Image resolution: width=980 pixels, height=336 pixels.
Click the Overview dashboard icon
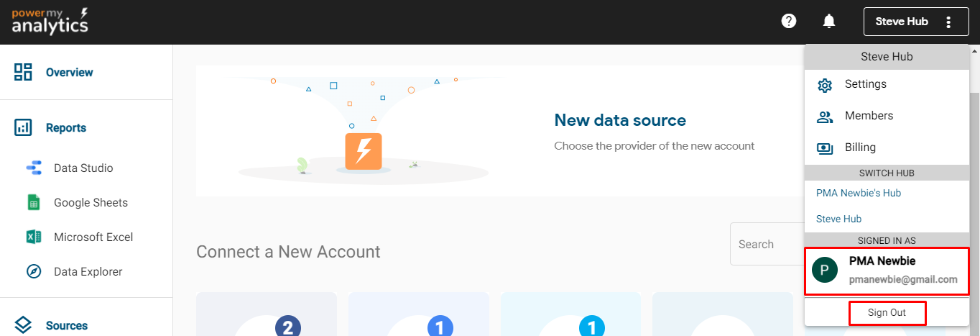coord(23,72)
